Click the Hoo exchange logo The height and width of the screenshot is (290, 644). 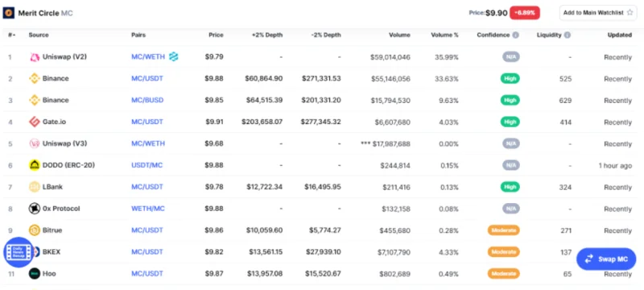click(x=35, y=274)
